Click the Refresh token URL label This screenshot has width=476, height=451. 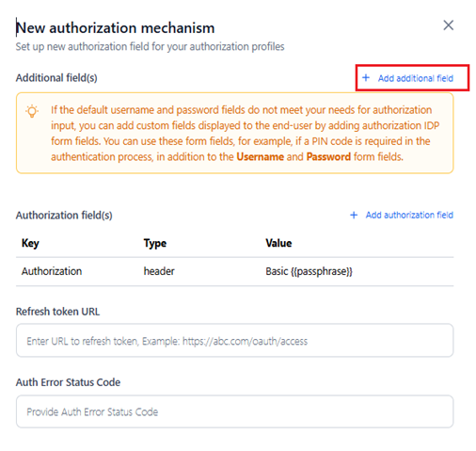click(57, 312)
